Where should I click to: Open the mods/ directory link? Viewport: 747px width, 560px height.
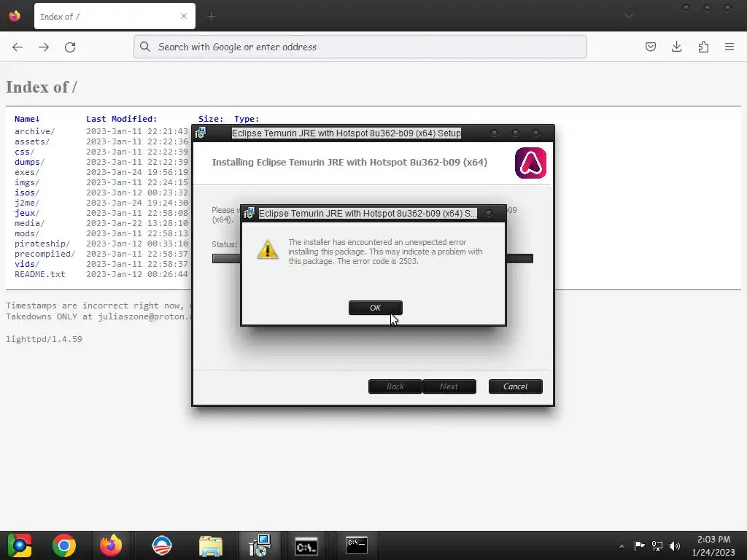(x=27, y=233)
